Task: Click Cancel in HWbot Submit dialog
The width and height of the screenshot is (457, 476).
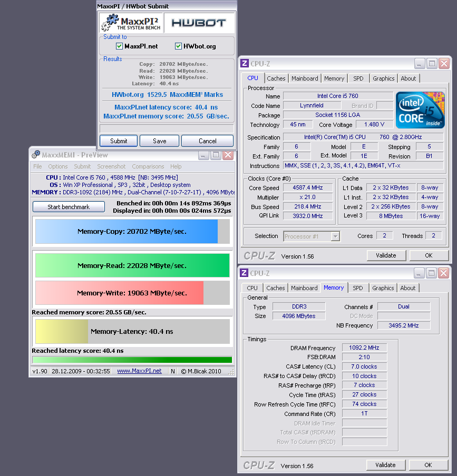Action: coord(208,141)
